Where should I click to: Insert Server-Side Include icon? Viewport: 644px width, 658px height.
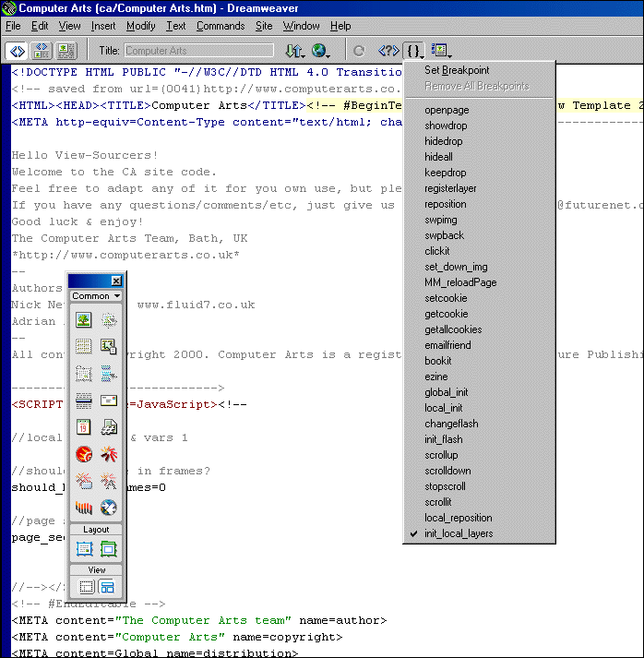pyautogui.click(x=109, y=427)
